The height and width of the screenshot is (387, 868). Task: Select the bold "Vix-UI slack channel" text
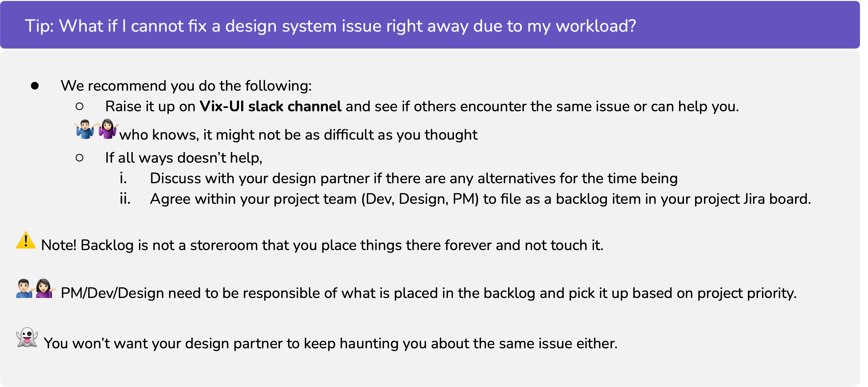270,106
